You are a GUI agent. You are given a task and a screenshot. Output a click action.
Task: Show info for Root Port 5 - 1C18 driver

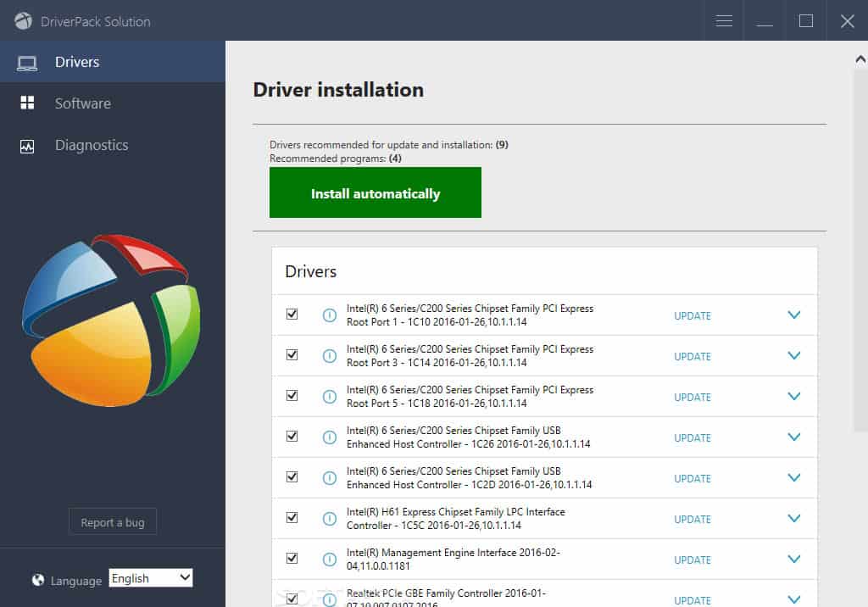pos(330,397)
